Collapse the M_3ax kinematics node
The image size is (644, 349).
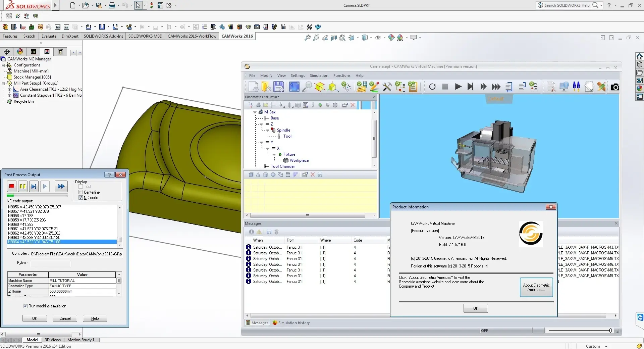pos(255,112)
